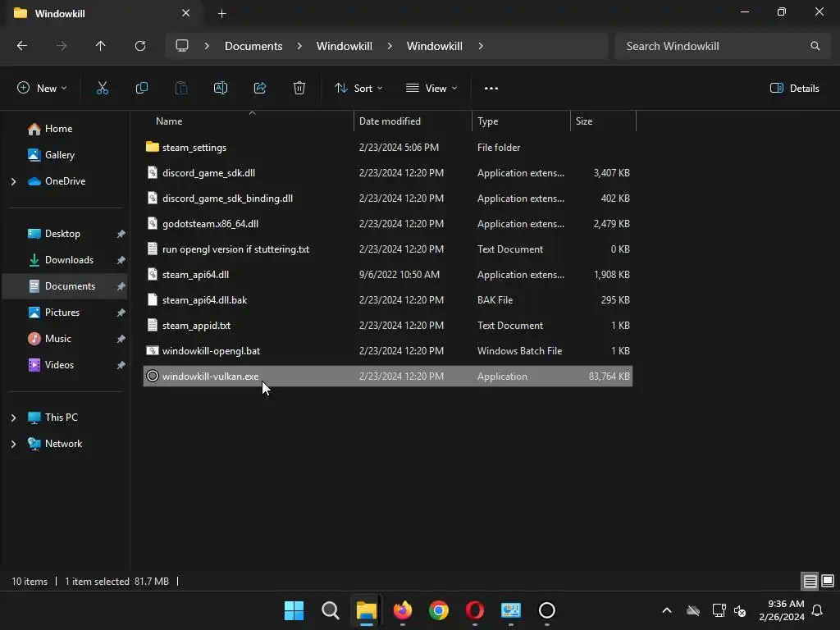Switch to large thumbnails view icon in status bar

coord(828,581)
